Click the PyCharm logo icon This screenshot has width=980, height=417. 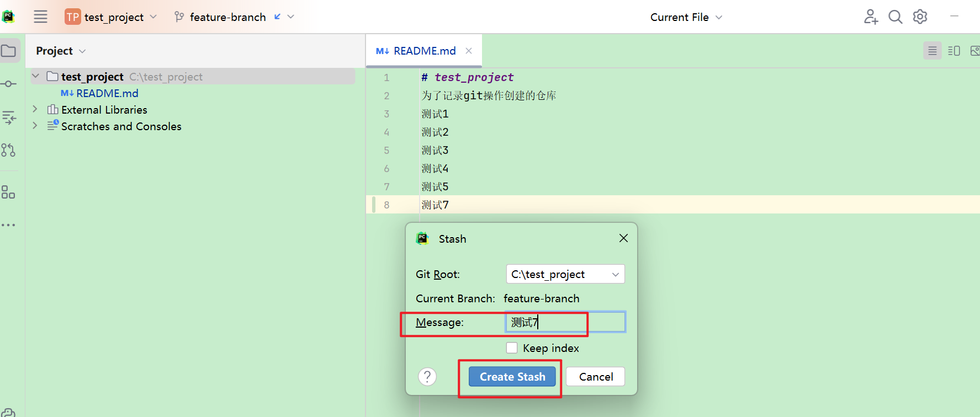click(8, 17)
